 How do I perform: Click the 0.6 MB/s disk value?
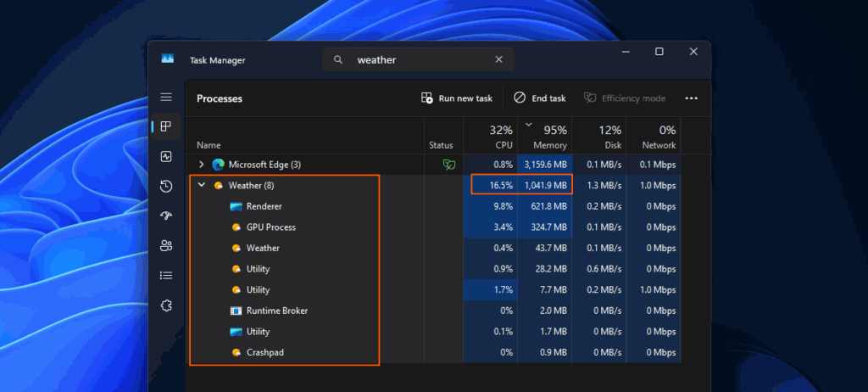click(604, 269)
